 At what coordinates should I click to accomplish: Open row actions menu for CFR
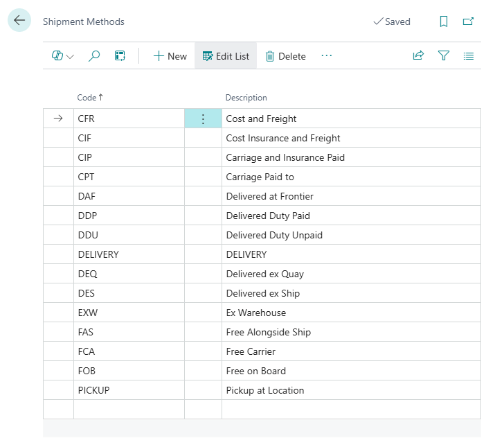tap(203, 119)
